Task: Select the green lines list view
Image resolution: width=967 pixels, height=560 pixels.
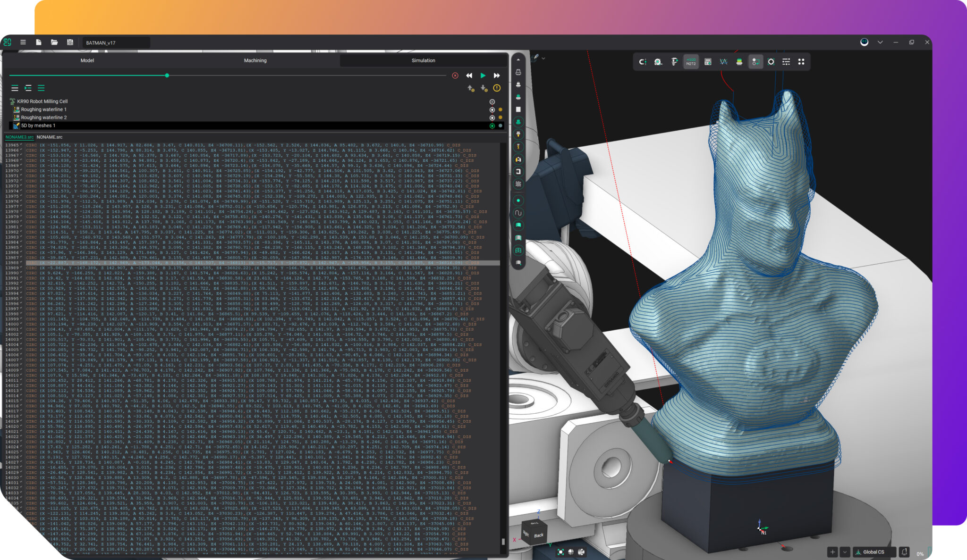Action: [42, 88]
